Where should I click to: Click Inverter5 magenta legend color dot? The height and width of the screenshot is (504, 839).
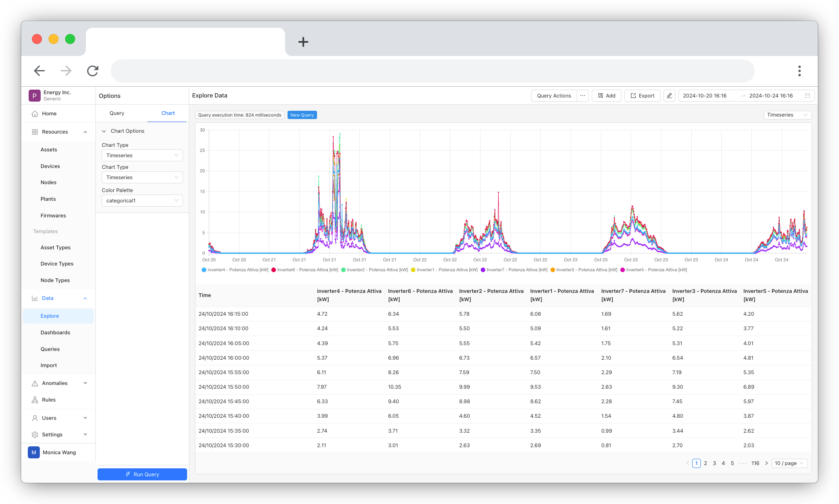coord(622,270)
